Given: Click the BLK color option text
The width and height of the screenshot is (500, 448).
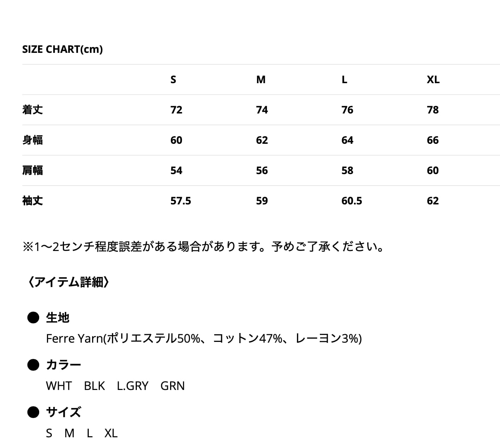Looking at the screenshot, I should pyautogui.click(x=94, y=386).
